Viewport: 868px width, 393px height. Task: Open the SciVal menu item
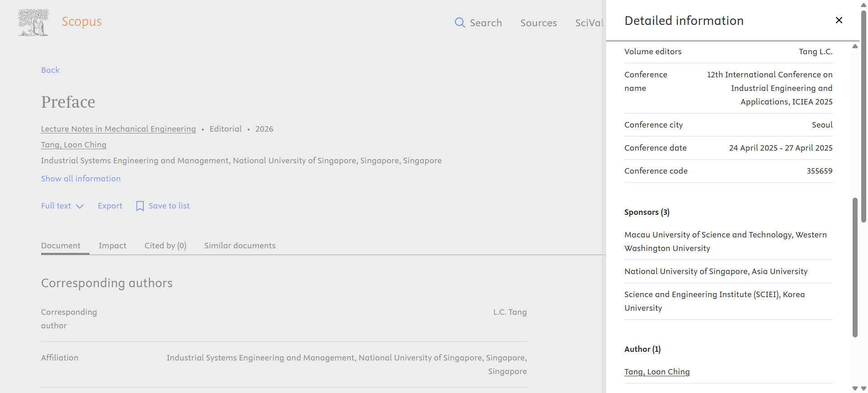pos(590,23)
